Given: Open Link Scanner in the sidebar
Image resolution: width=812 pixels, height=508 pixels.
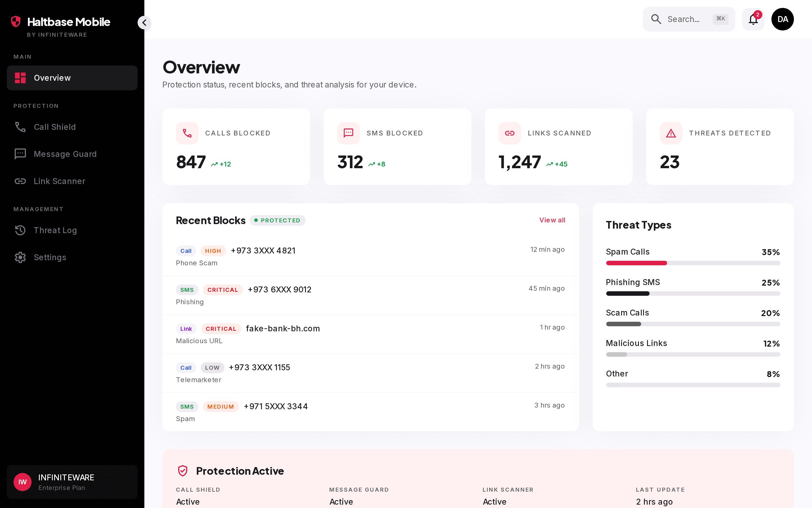Looking at the screenshot, I should click(72, 181).
